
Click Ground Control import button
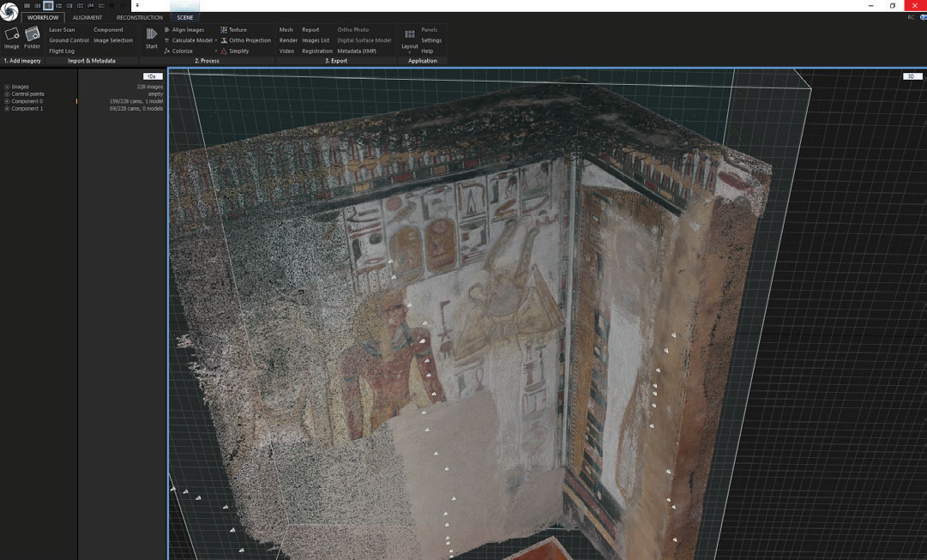tap(69, 40)
